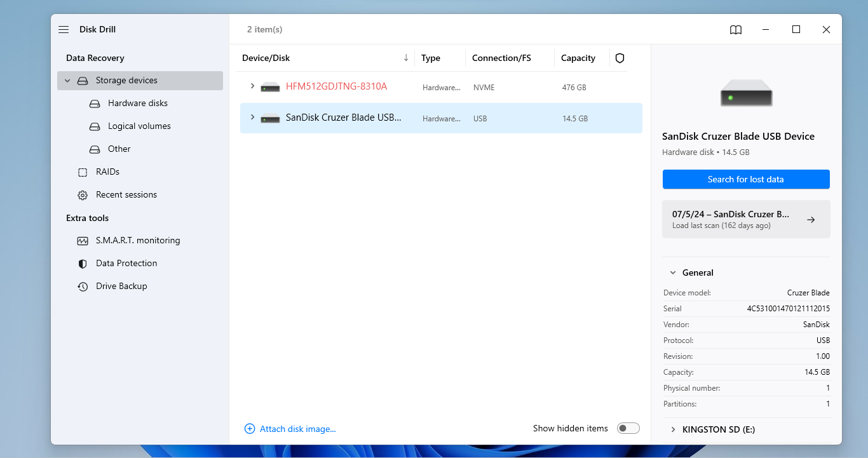Screen dimensions: 868x458
Task: Expand the HFM512GDJTNG-8310A disk row
Action: click(x=252, y=86)
